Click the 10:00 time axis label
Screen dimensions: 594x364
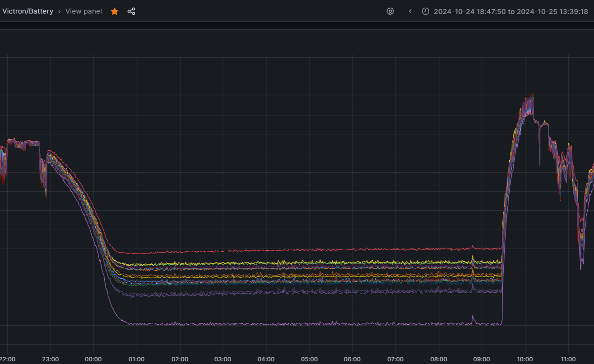[x=524, y=359]
